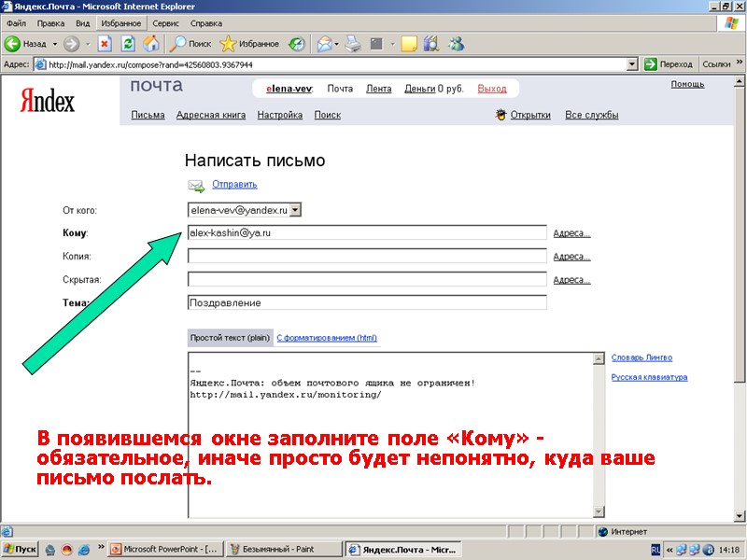The image size is (747, 560).
Task: Click the Back (Назад) arrow icon
Action: point(12,44)
